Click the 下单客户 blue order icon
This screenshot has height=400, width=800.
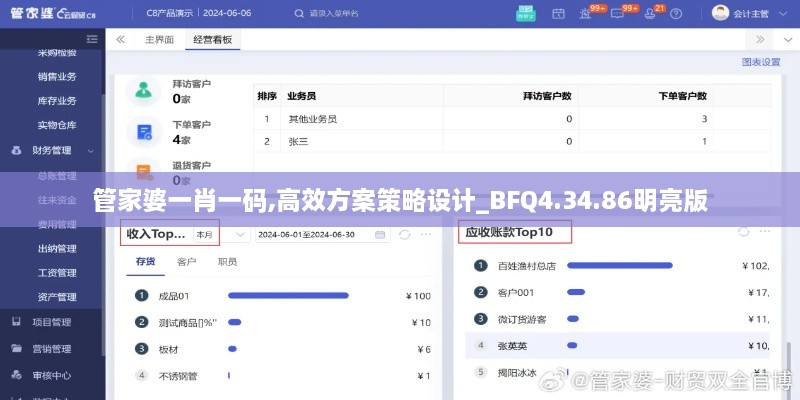pos(144,132)
